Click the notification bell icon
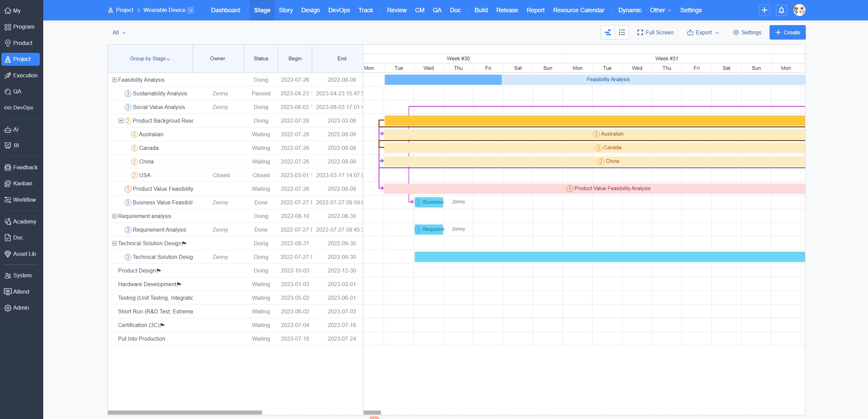The width and height of the screenshot is (868, 419). click(x=782, y=10)
